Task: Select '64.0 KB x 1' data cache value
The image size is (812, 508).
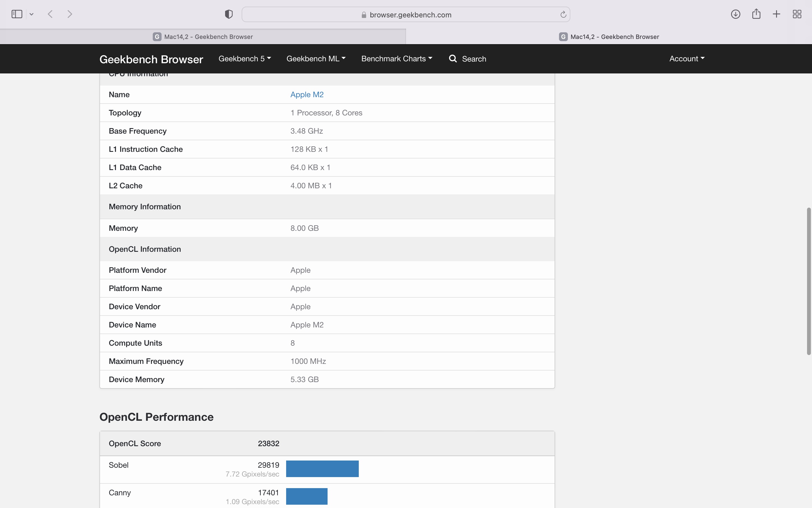Action: click(x=310, y=167)
